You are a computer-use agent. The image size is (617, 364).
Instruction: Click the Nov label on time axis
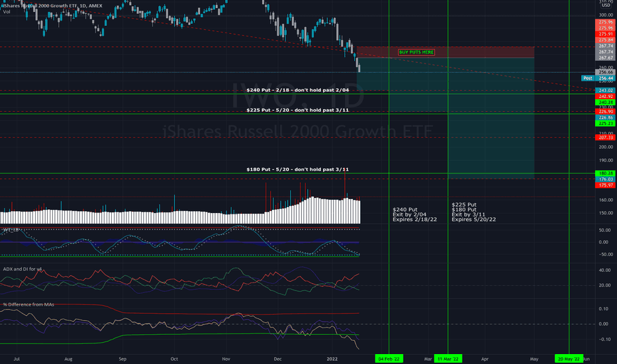(x=226, y=359)
